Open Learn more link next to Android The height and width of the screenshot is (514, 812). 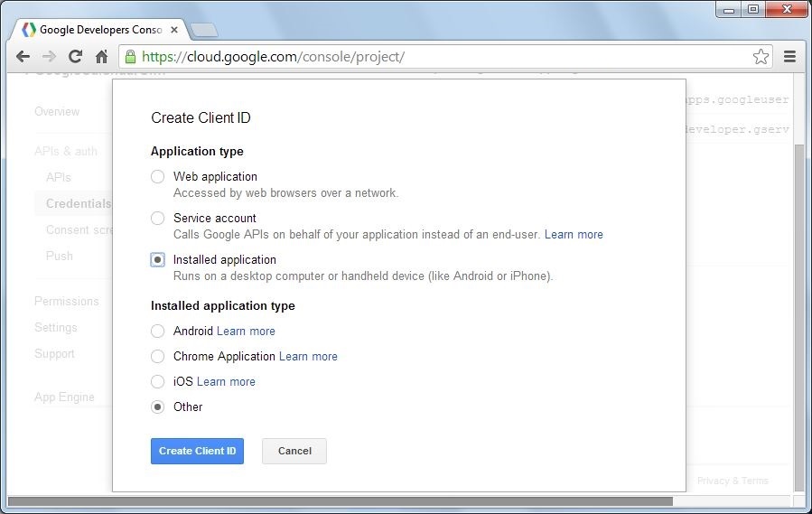tap(246, 332)
